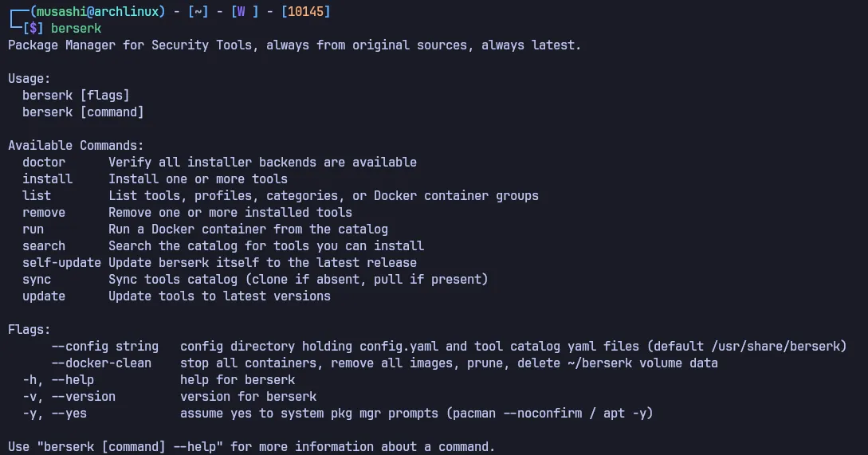868x455 pixels.
Task: Click the '-h, --help' flag
Action: pyautogui.click(x=58, y=380)
